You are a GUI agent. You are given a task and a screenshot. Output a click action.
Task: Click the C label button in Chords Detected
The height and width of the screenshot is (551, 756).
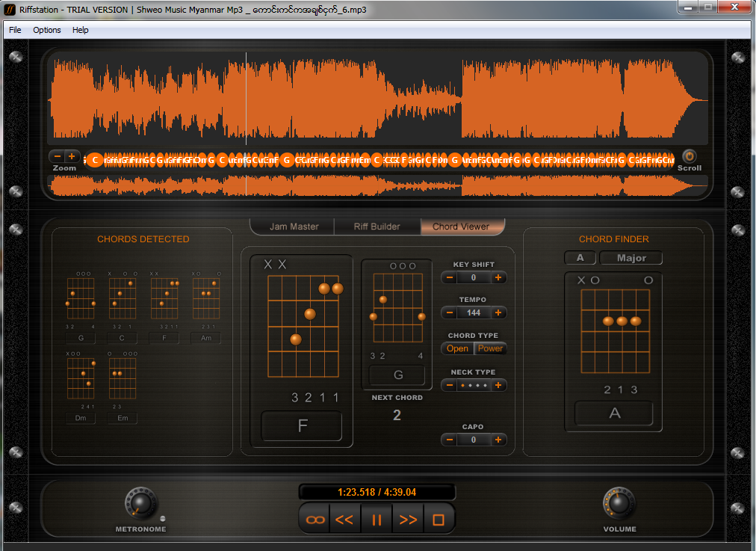(122, 338)
